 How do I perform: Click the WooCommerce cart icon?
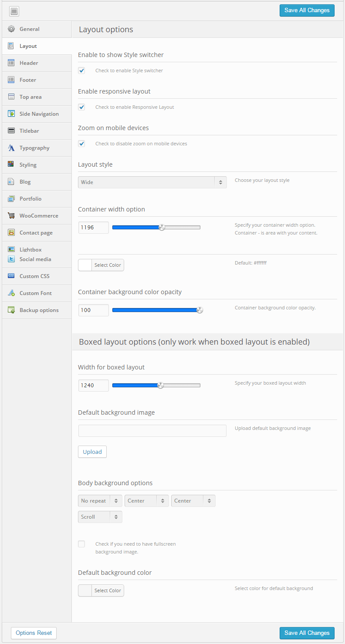(11, 216)
